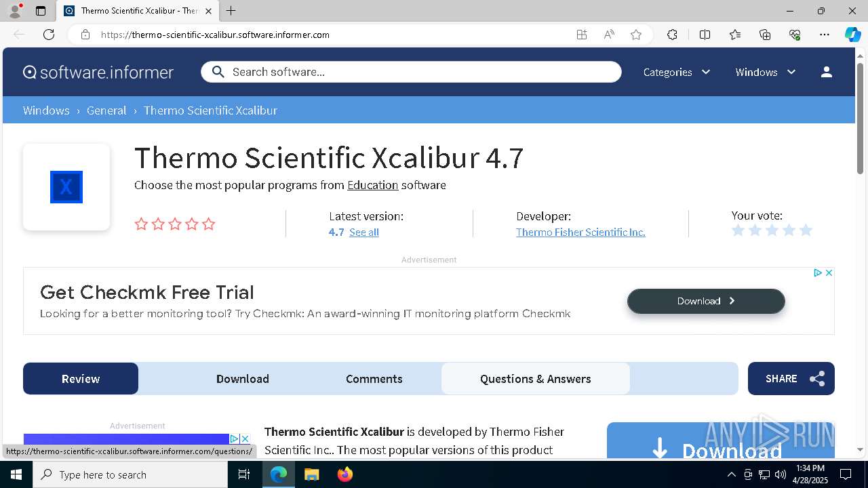Go to Windows breadcrumb
Image resolution: width=868 pixels, height=488 pixels.
tap(46, 110)
